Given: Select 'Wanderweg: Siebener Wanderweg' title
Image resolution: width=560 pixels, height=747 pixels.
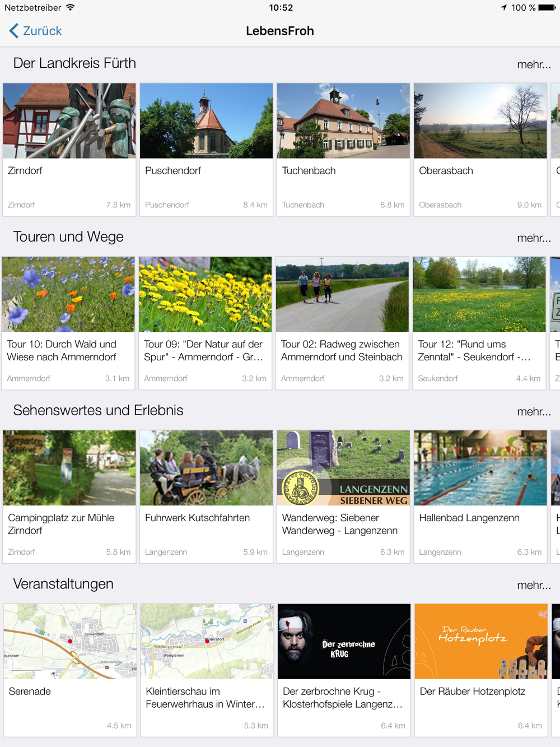Looking at the screenshot, I should [x=340, y=524].
